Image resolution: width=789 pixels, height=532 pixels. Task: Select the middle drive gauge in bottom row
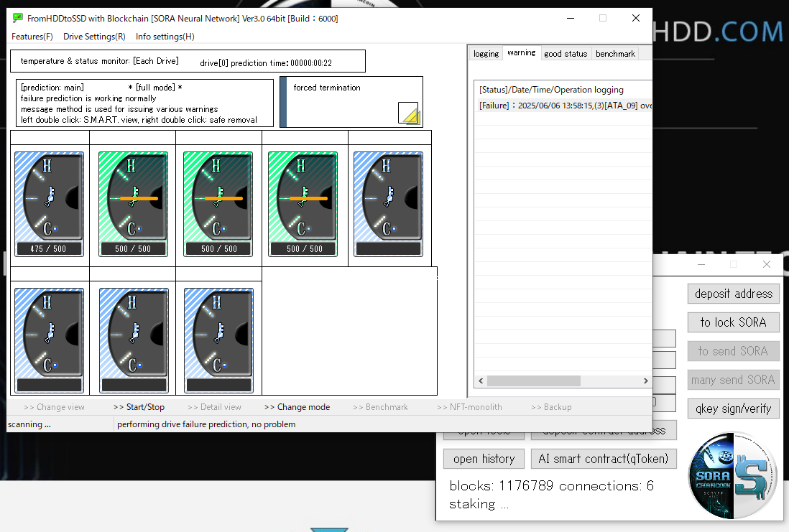[x=134, y=340]
